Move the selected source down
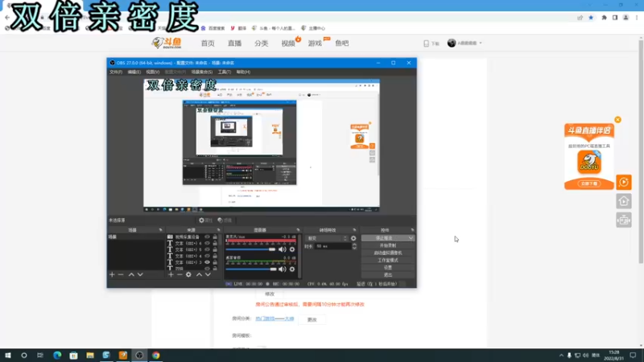Screen dimensions: 644x362 [x=208, y=274]
